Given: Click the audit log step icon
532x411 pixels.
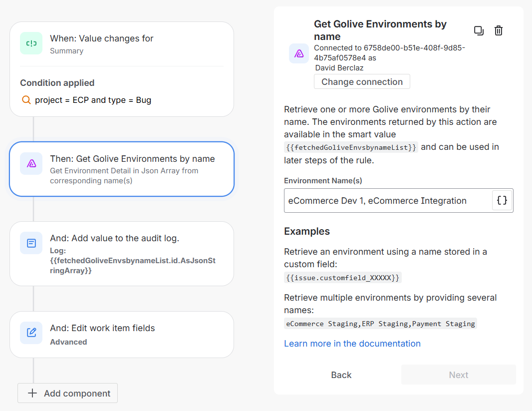Looking at the screenshot, I should coord(31,243).
